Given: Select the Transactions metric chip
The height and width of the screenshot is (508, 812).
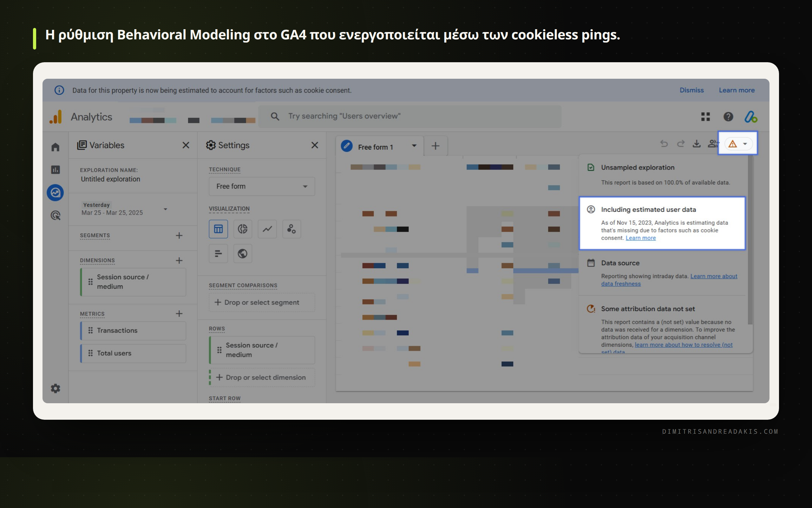Looking at the screenshot, I should tap(133, 331).
